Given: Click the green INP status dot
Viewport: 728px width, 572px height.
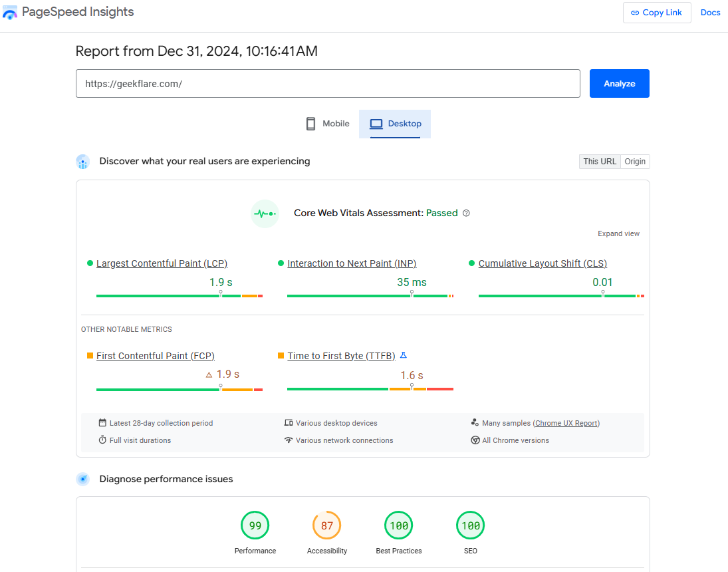Looking at the screenshot, I should click(x=281, y=263).
